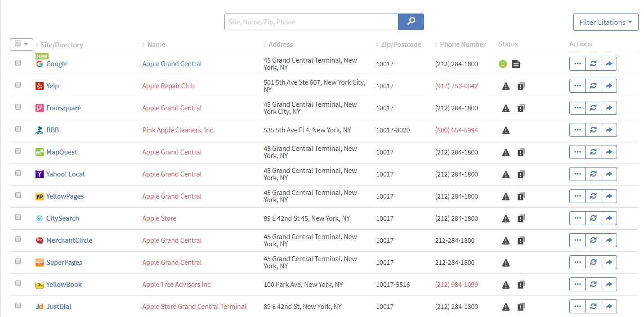
Task: Click the duplicate alert icon in JustDial row
Action: click(521, 307)
